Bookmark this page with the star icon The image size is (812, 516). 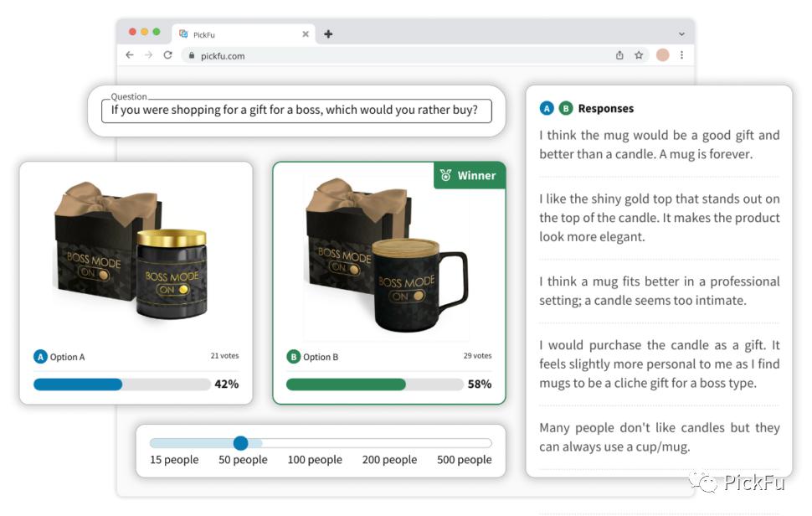coord(639,55)
